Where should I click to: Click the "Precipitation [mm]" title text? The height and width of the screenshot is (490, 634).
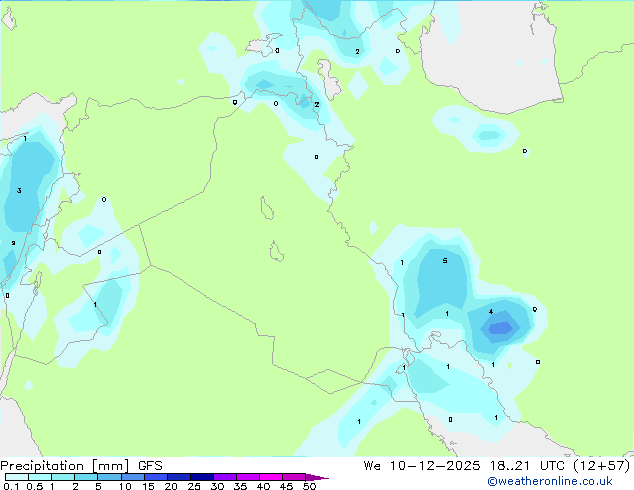[65, 466]
